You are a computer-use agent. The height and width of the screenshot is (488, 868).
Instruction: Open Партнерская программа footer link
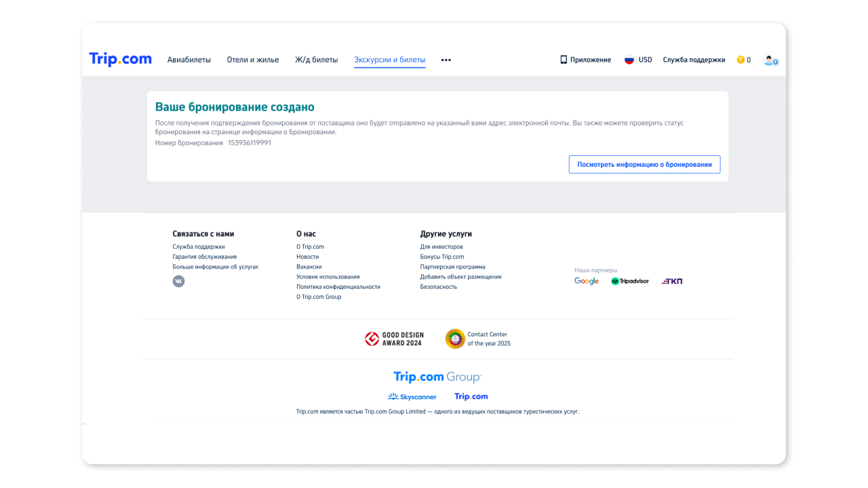[452, 267]
